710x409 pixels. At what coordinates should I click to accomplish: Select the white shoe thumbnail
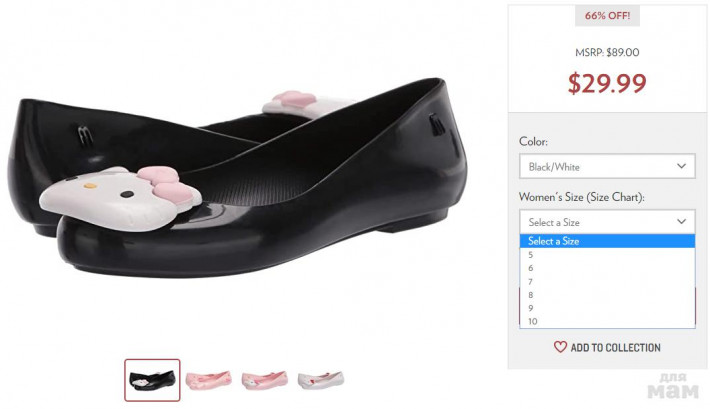(x=321, y=380)
